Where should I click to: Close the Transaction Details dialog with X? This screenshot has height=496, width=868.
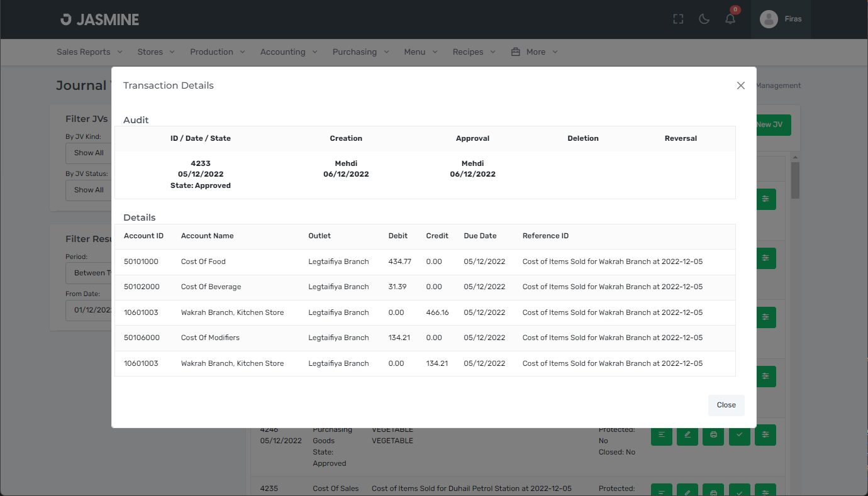[740, 85]
